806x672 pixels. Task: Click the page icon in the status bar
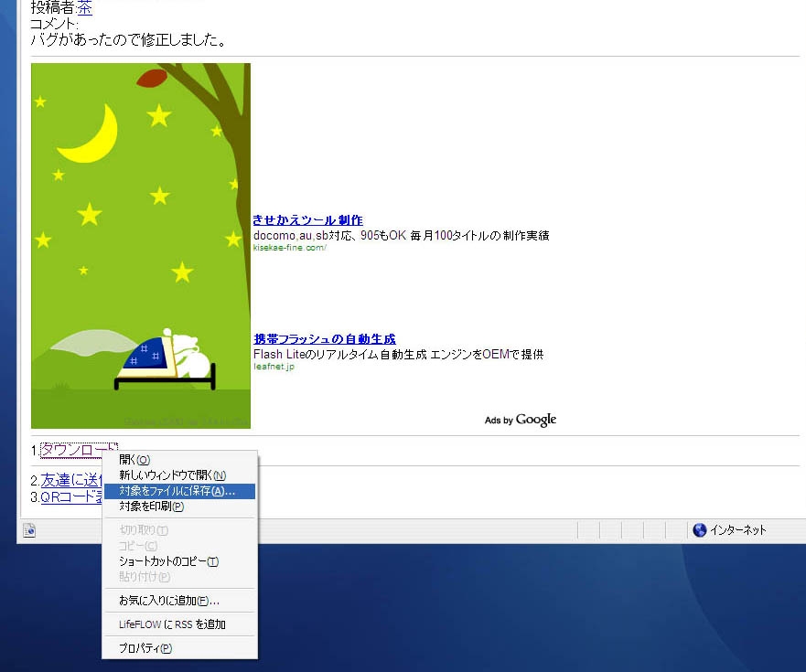pyautogui.click(x=29, y=530)
